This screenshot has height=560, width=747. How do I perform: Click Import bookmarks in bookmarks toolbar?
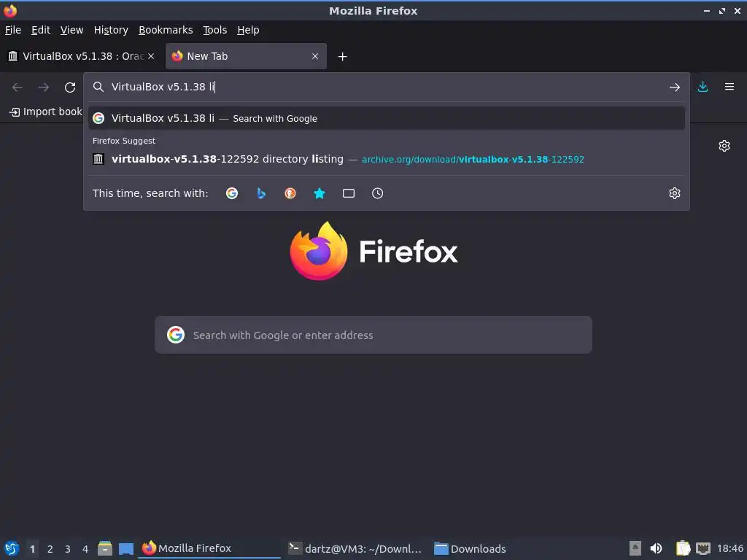pos(46,112)
